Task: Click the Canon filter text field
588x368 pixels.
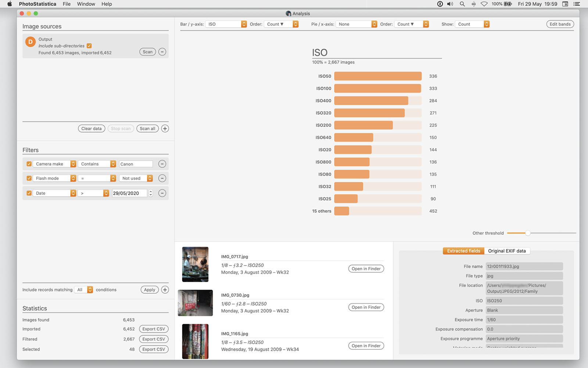Action: [x=136, y=164]
